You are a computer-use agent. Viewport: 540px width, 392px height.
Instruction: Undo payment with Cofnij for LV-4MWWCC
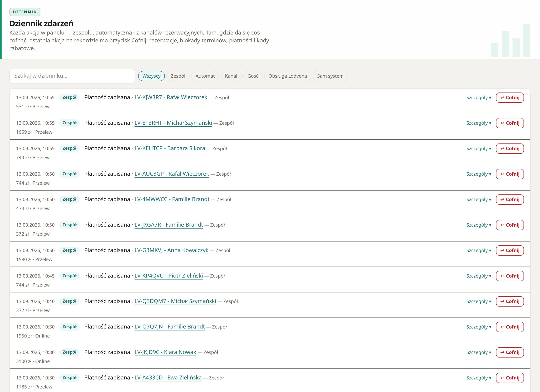tap(510, 199)
